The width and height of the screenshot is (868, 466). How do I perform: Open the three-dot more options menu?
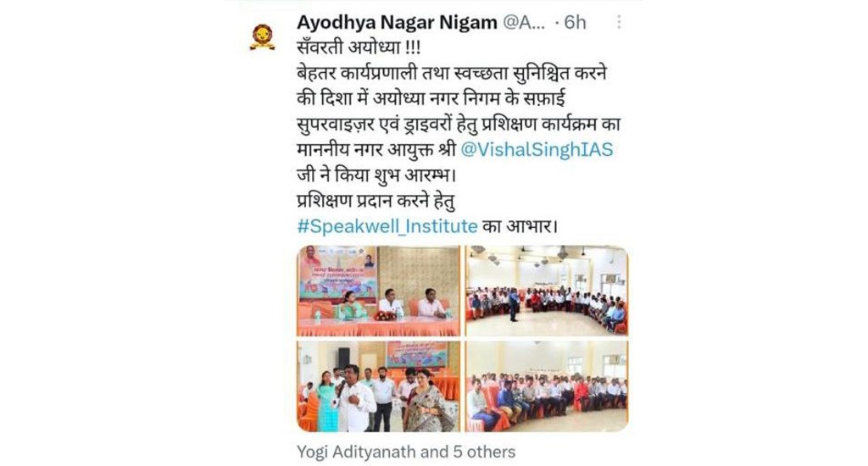(618, 22)
